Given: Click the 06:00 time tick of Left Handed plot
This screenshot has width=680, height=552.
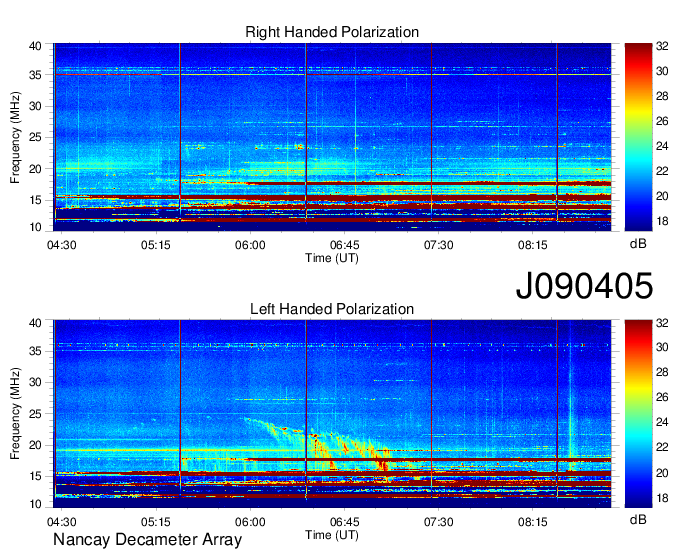Looking at the screenshot, I should click(250, 522).
